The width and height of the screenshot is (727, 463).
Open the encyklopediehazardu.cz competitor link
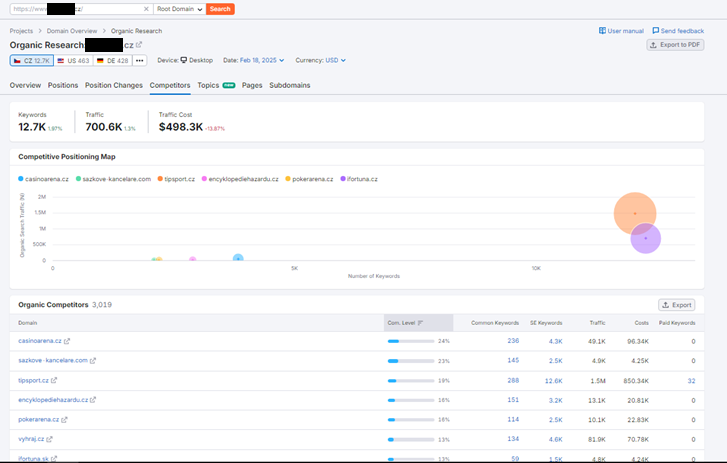pyautogui.click(x=53, y=400)
